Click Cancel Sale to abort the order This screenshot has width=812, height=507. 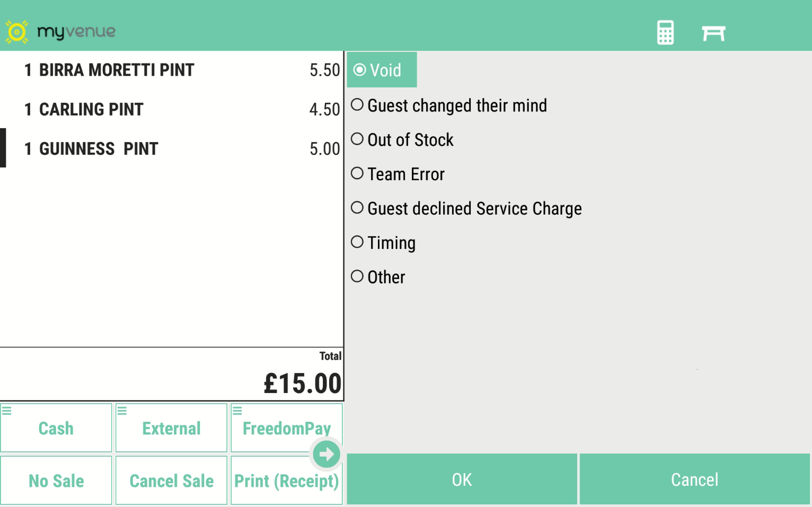[x=171, y=481]
